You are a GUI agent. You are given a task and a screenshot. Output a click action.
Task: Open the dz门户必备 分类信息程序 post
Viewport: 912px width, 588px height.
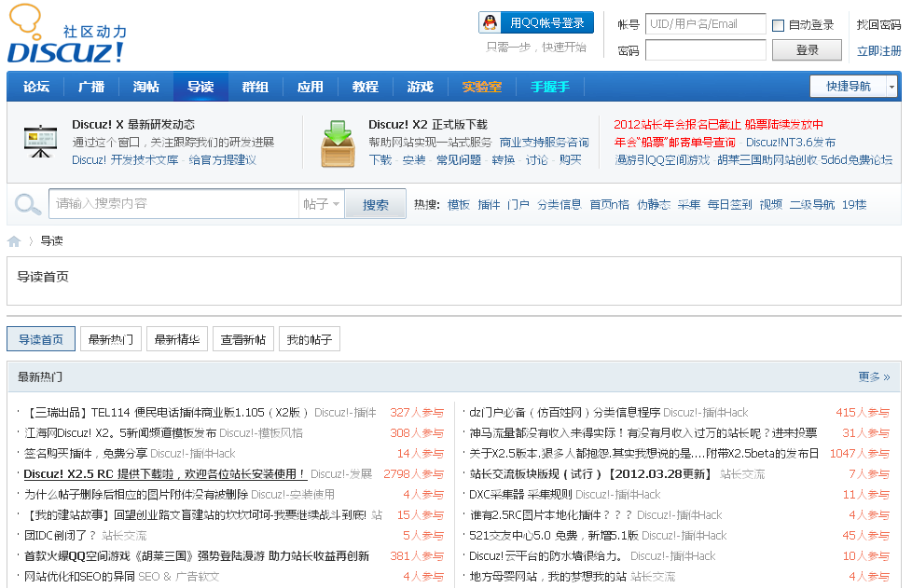tap(565, 413)
